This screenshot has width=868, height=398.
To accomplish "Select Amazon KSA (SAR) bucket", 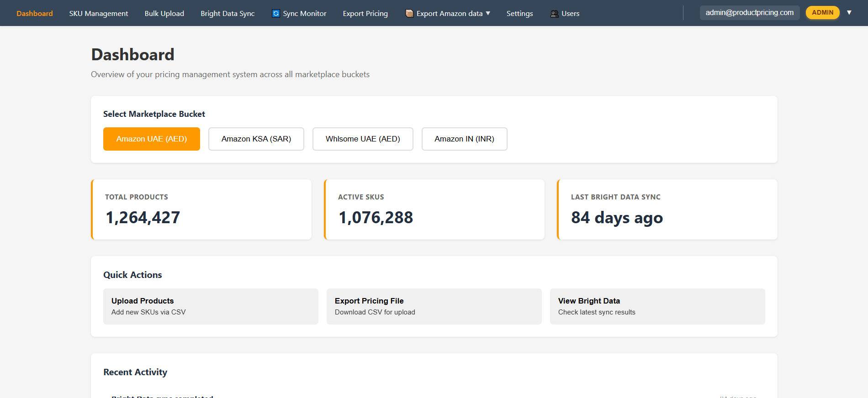I will click(256, 139).
